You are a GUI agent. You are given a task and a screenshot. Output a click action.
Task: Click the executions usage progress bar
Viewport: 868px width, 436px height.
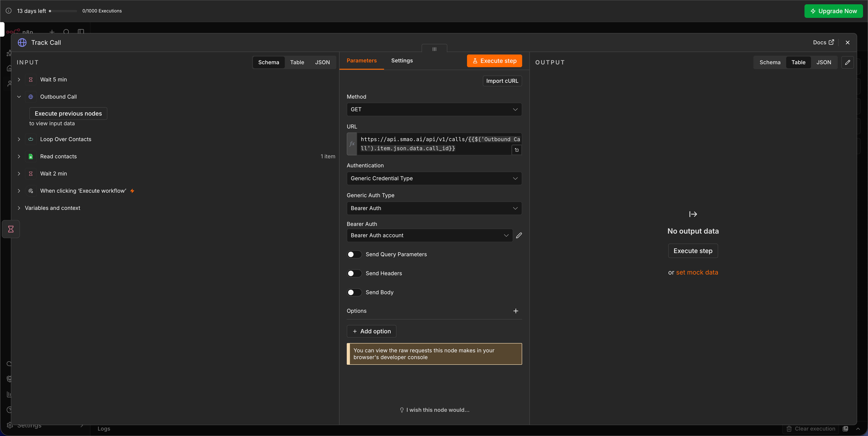(x=63, y=11)
